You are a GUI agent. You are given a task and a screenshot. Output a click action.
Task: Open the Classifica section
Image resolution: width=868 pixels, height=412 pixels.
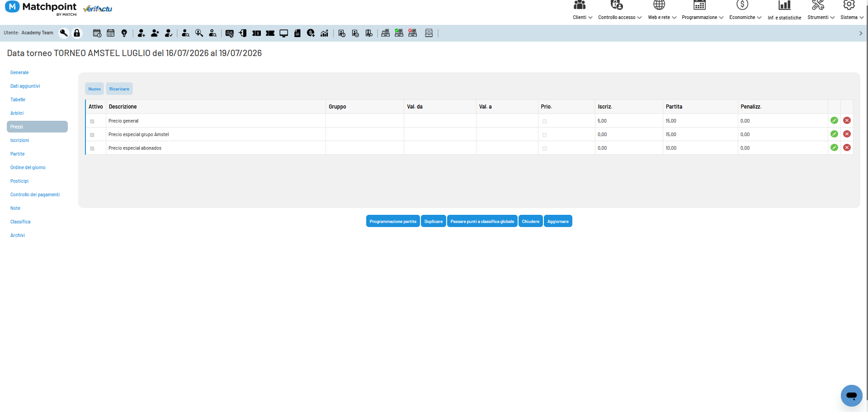pos(20,222)
